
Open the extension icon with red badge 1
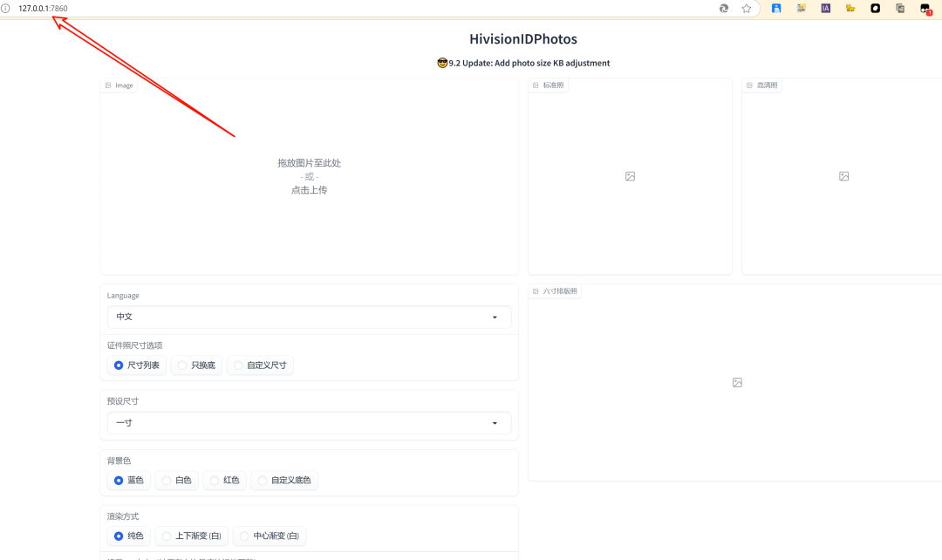925,9
